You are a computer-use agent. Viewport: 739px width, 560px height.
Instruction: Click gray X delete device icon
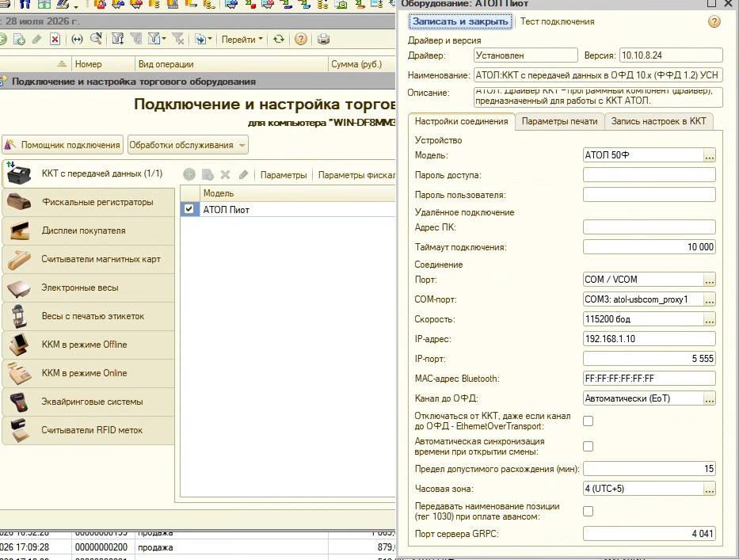(x=225, y=175)
